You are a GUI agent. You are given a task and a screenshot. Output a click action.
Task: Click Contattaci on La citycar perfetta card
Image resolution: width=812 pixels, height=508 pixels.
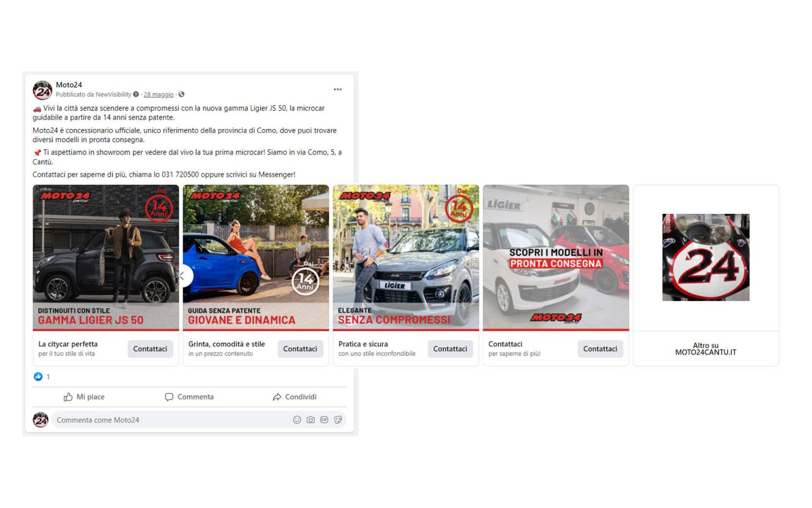point(150,349)
